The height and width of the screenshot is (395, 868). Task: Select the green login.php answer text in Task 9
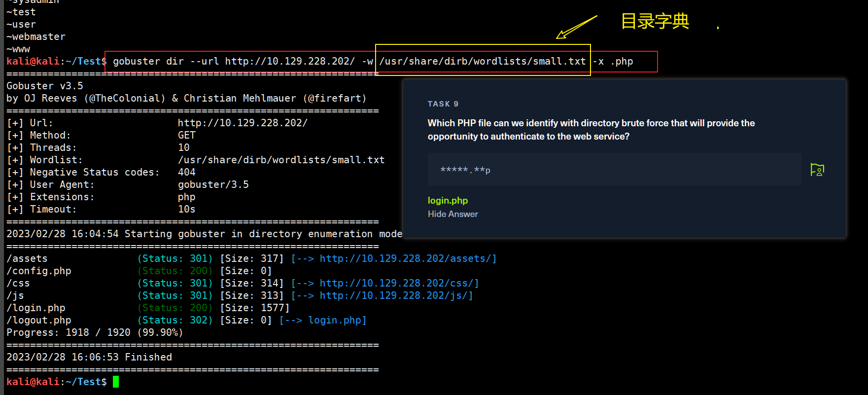pyautogui.click(x=448, y=200)
